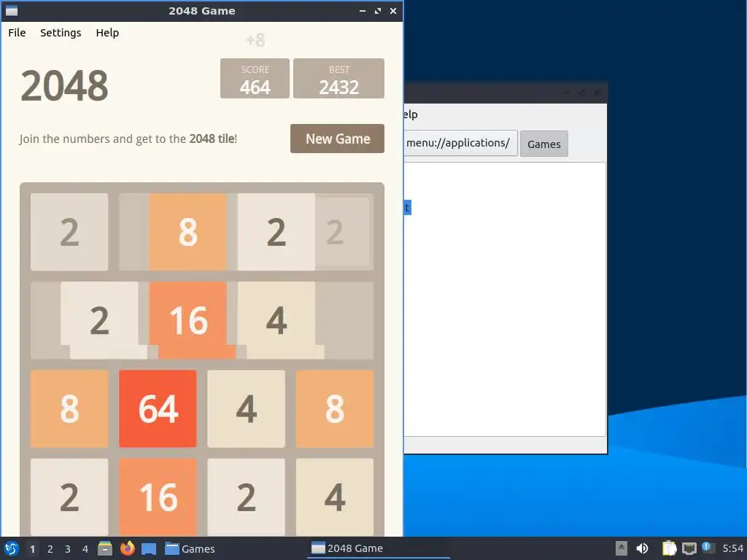Click the Games button in file manager window

(x=544, y=144)
